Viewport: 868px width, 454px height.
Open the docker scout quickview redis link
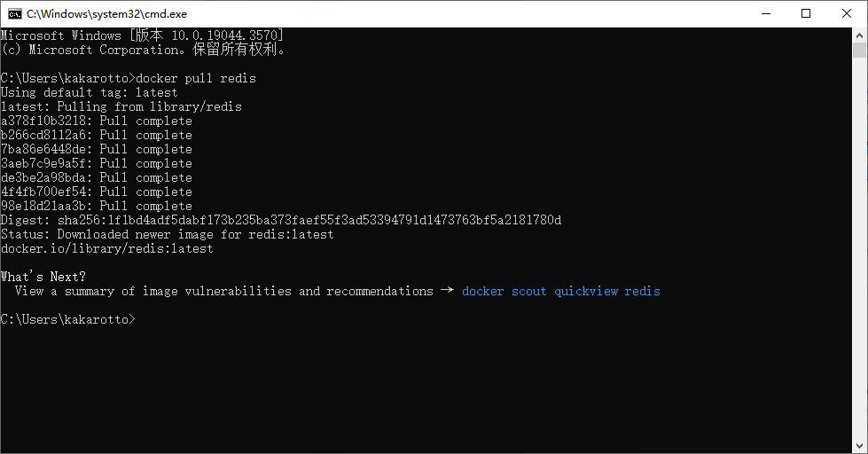tap(560, 291)
